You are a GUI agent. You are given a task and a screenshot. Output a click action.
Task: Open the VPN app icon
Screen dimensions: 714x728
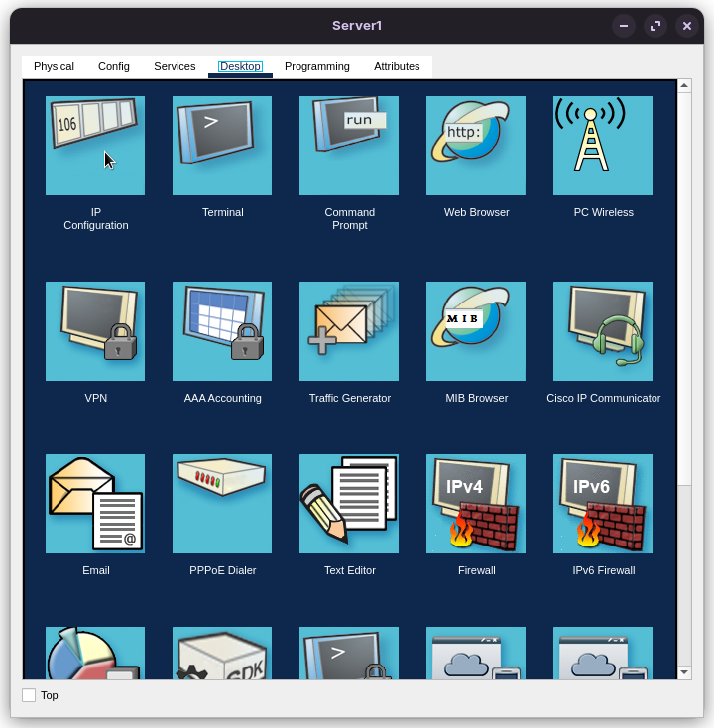coord(95,331)
